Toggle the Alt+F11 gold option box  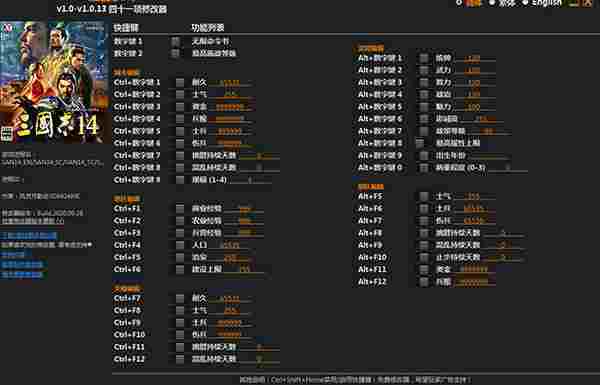(x=424, y=269)
